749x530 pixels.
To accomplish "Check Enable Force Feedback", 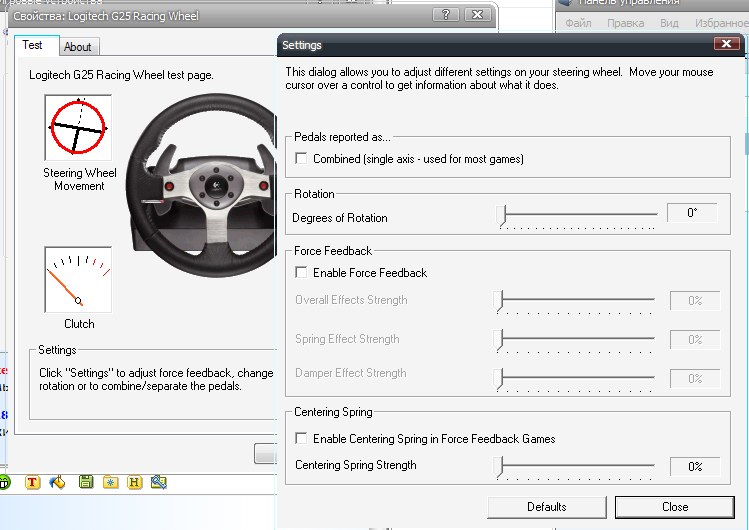I will (301, 272).
